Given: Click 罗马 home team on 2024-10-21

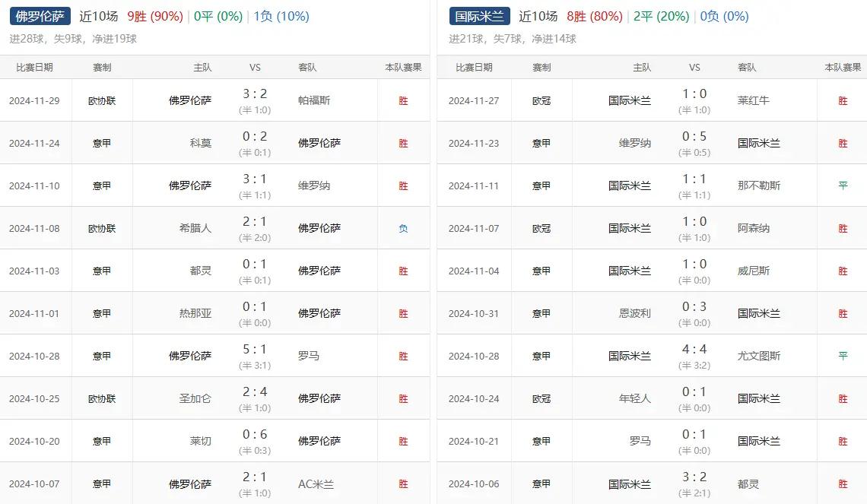Looking at the screenshot, I should click(x=640, y=441).
